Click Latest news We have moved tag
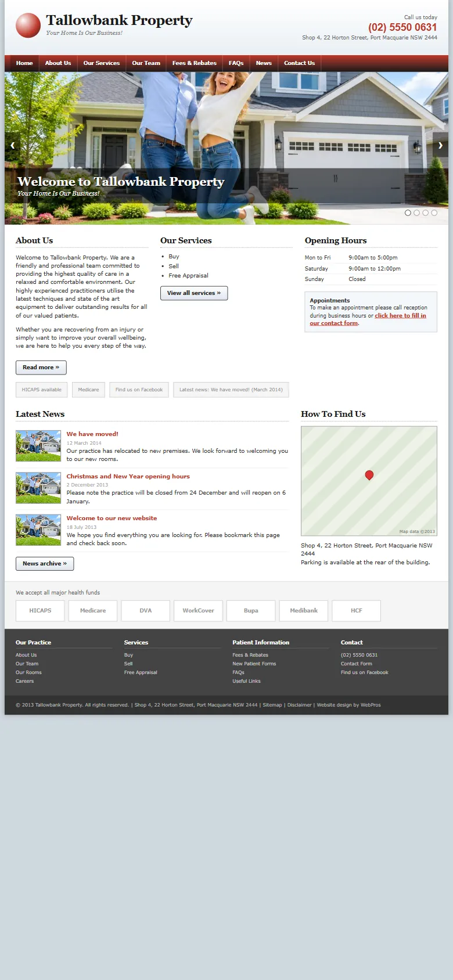Image resolution: width=453 pixels, height=980 pixels. (x=231, y=390)
